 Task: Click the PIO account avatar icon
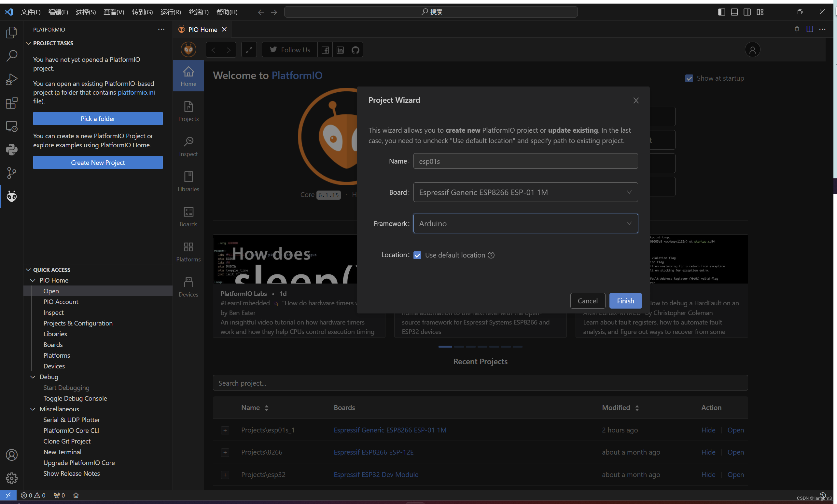click(x=752, y=50)
